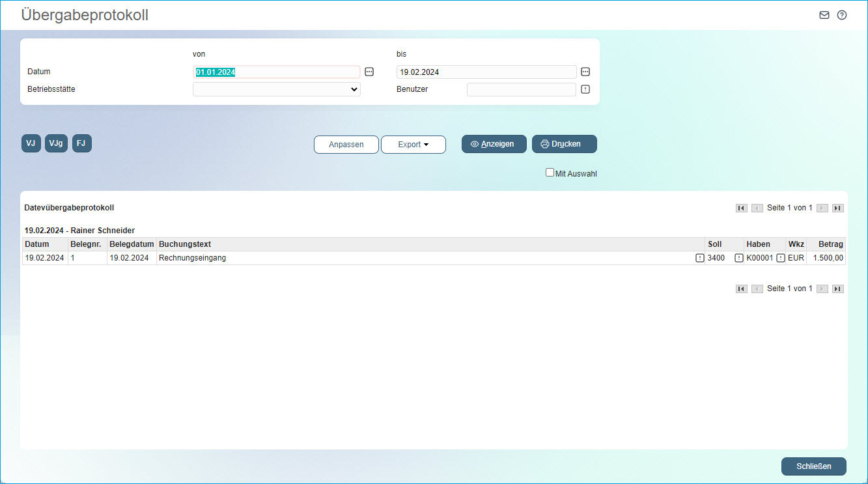Select the amount cell 1.500,00
868x484 pixels.
click(826, 258)
